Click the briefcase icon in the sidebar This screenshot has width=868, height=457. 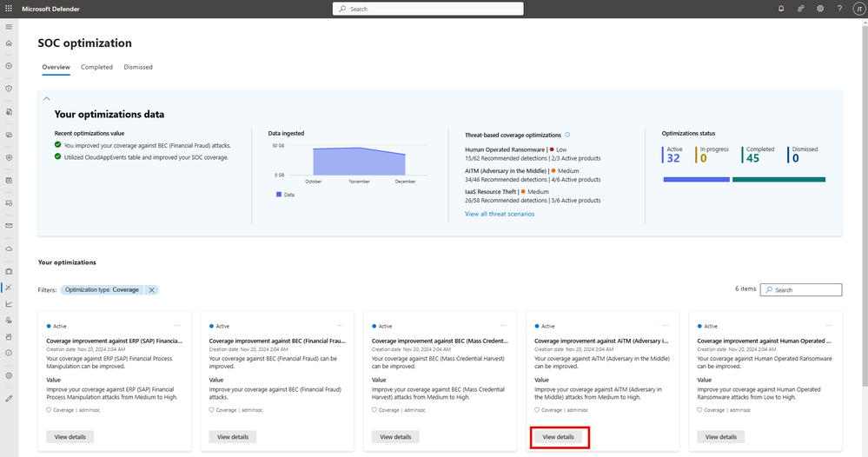pos(9,272)
